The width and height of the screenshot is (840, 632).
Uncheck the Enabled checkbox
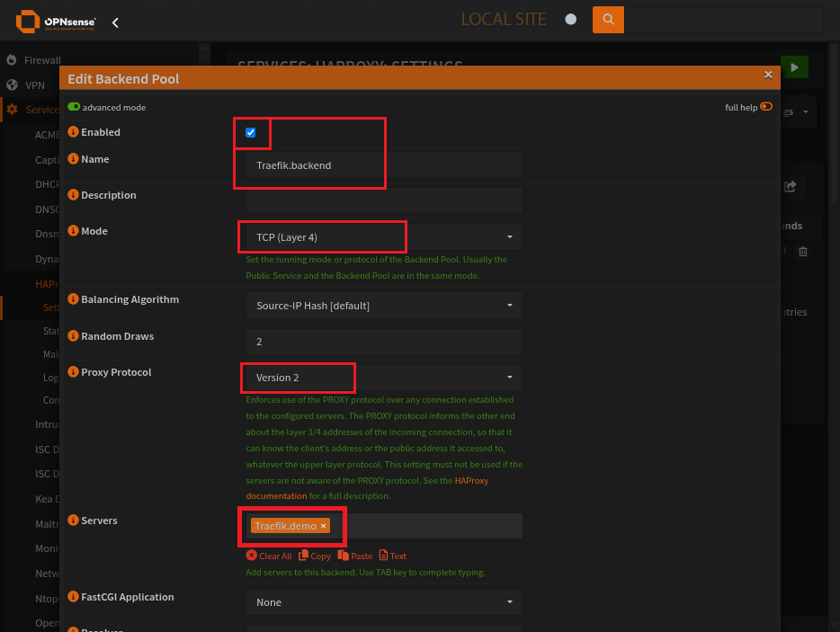(x=250, y=132)
